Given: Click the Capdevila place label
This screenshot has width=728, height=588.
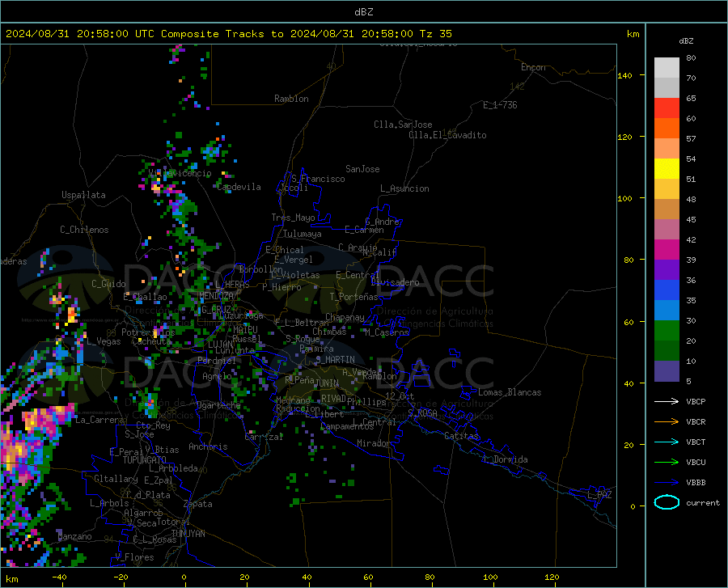Looking at the screenshot, I should [239, 187].
